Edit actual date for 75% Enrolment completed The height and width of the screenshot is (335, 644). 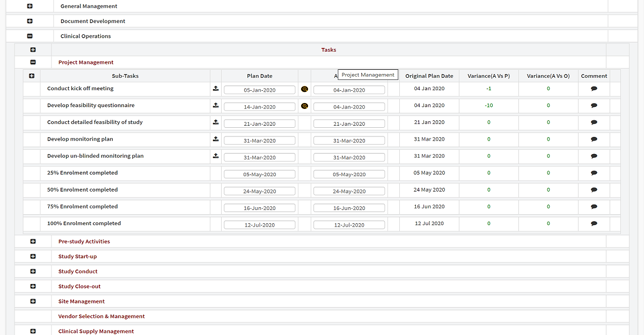pyautogui.click(x=349, y=208)
